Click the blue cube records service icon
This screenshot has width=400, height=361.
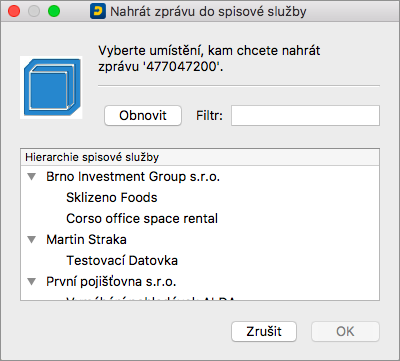(x=51, y=87)
